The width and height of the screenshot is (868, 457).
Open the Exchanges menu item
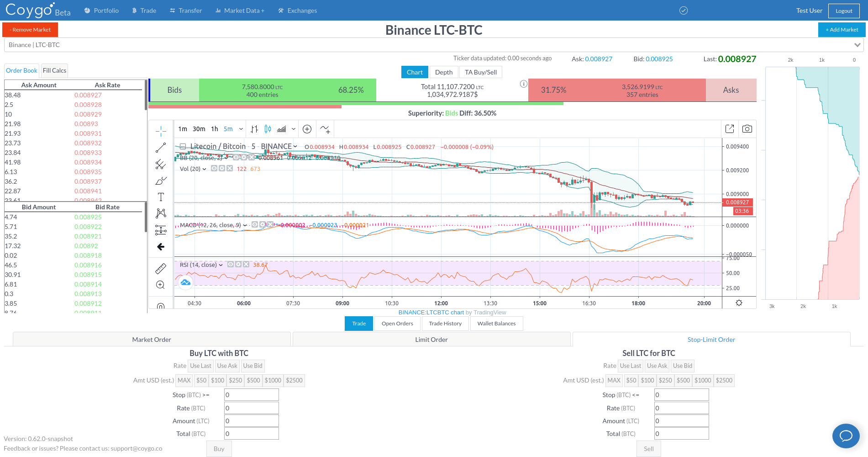(297, 11)
